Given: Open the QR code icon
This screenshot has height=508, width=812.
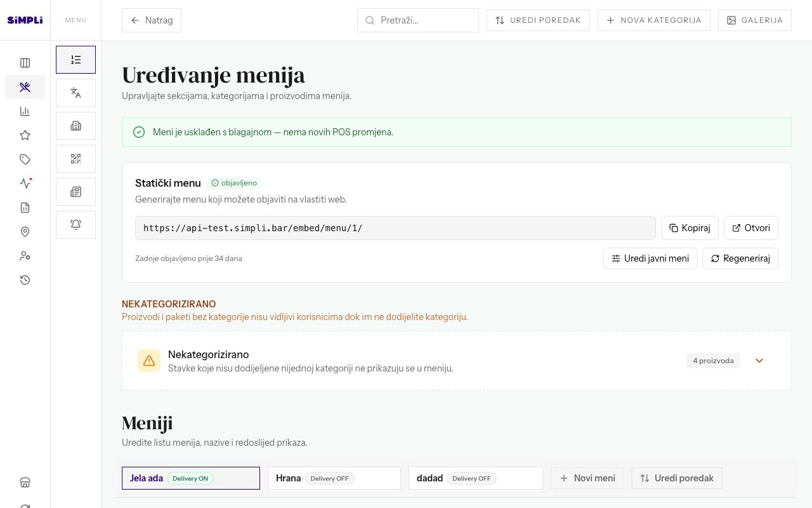Looking at the screenshot, I should pos(75,159).
